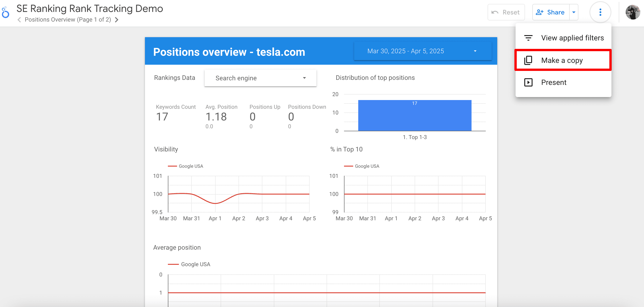Click the blue Top 1-3 bar
This screenshot has width=644, height=307.
click(414, 115)
